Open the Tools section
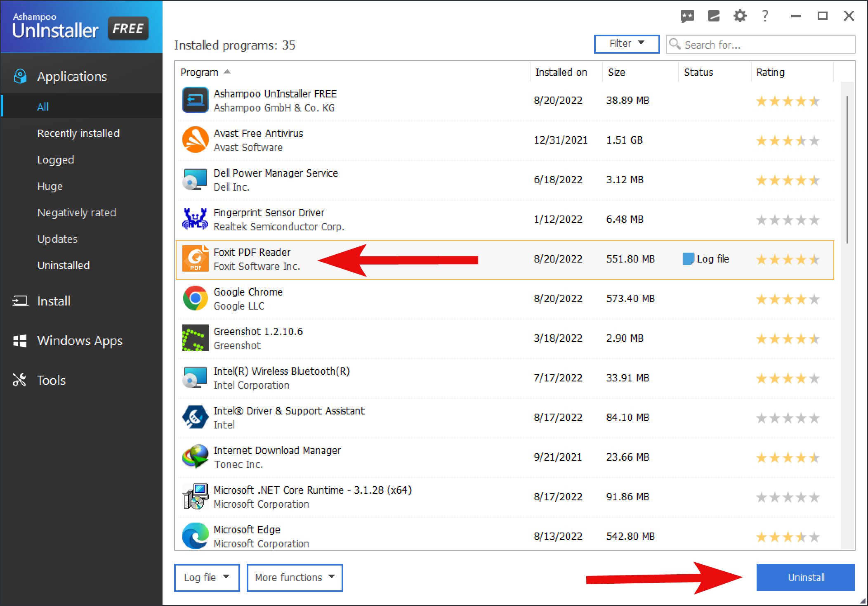The width and height of the screenshot is (868, 606). (51, 380)
